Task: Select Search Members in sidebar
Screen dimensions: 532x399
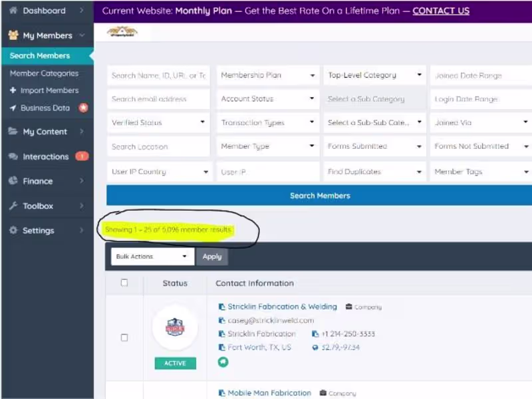Action: click(47, 56)
